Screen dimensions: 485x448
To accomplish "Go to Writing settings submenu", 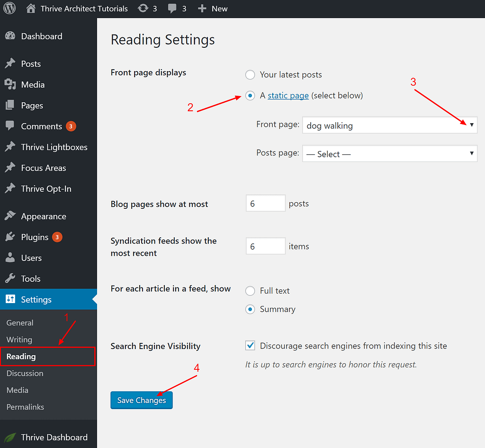I will (x=19, y=340).
